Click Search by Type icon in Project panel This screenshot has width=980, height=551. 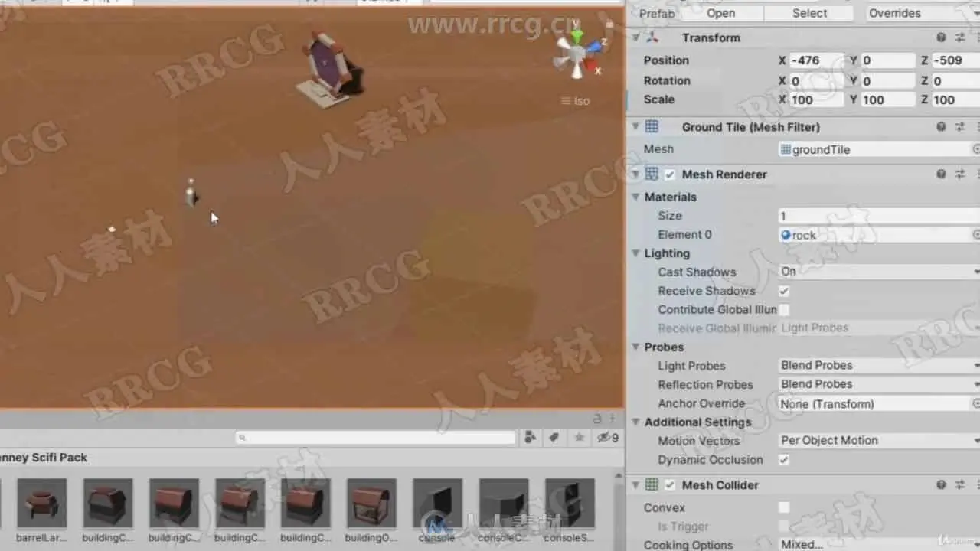coord(530,438)
